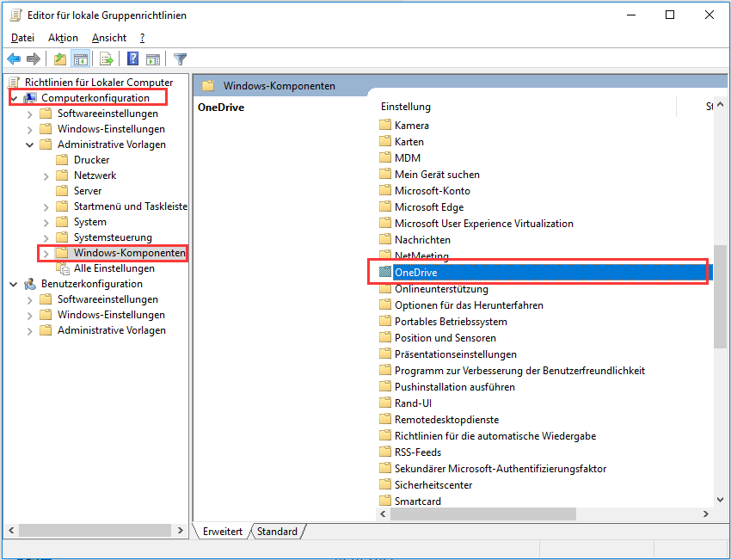Click the Drucker folder icon
The image size is (731, 560).
(x=62, y=160)
